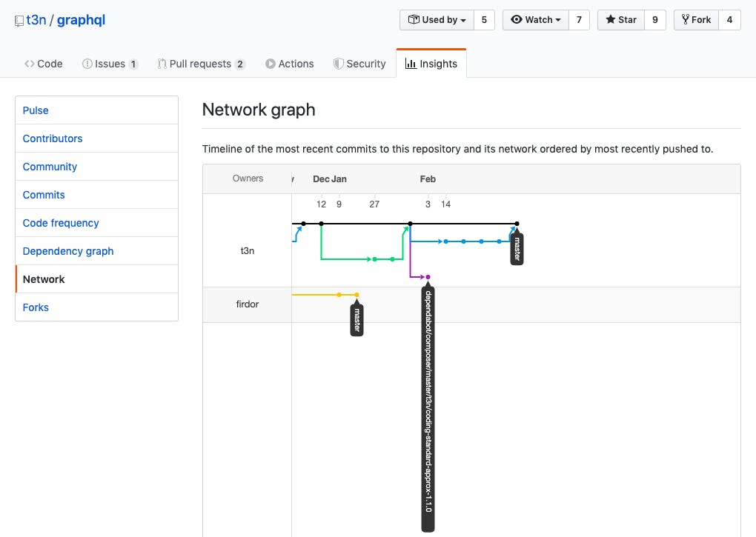The height and width of the screenshot is (537, 756).
Task: Select Network in the sidebar
Action: [x=97, y=279]
